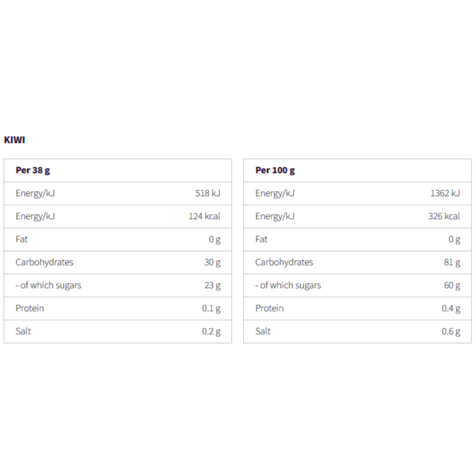Image resolution: width=476 pixels, height=476 pixels.
Task: Select the Per 38 g table header
Action: point(33,170)
